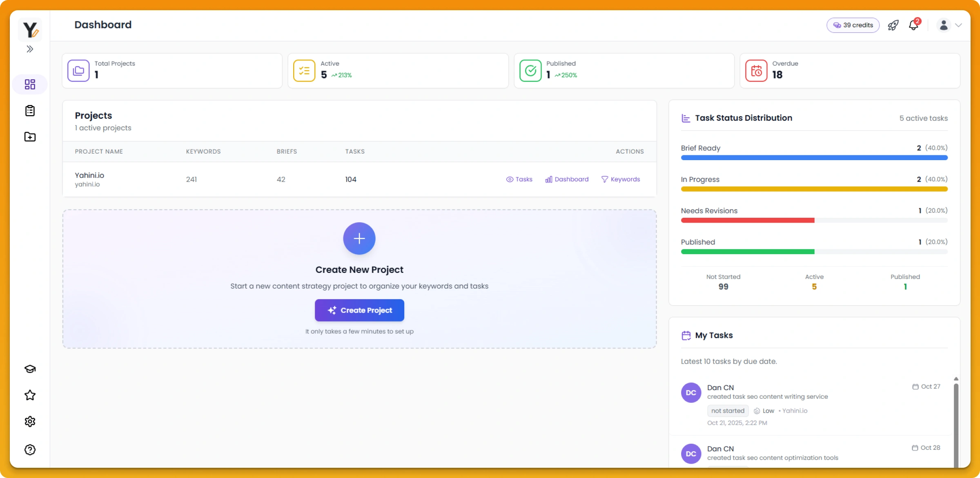980x478 pixels.
Task: Click the add-folder icon in sidebar
Action: point(30,137)
